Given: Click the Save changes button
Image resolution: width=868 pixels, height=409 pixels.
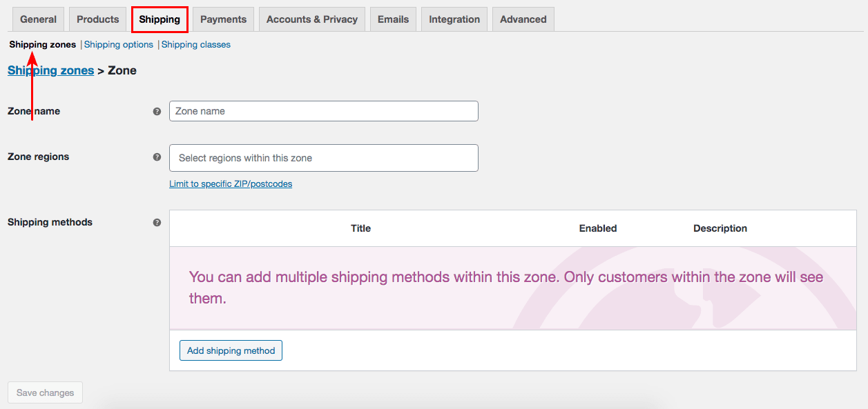Looking at the screenshot, I should [45, 392].
